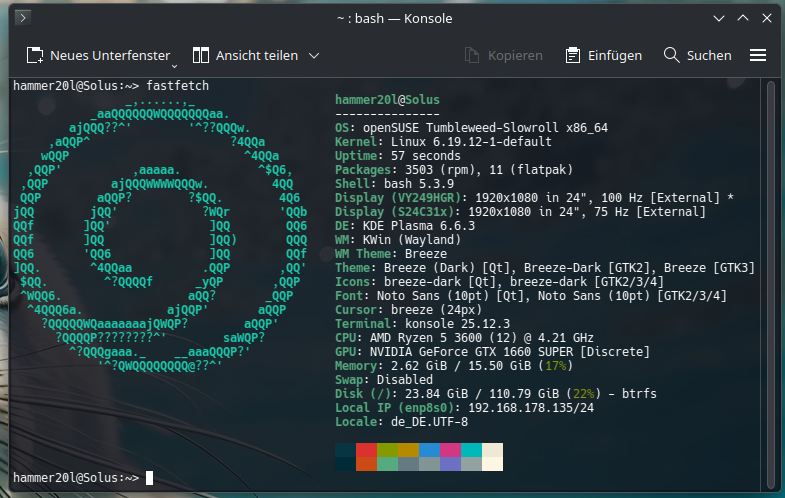This screenshot has width=785, height=498.
Task: Close the Konsole window
Action: click(x=766, y=18)
